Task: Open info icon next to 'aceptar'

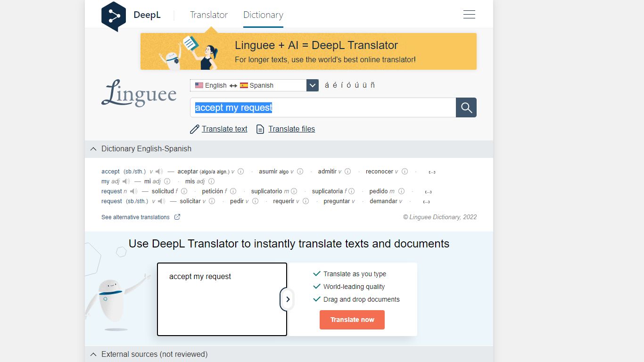Action: (x=240, y=172)
